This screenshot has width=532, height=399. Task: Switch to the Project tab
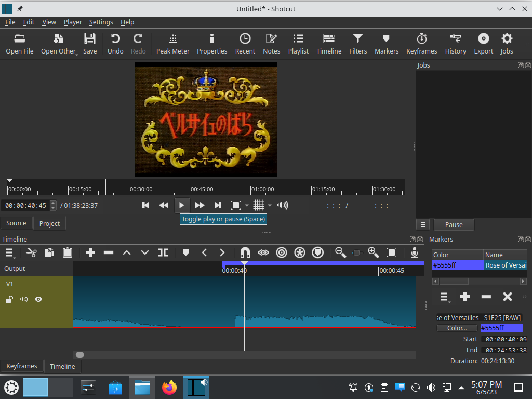tap(49, 223)
